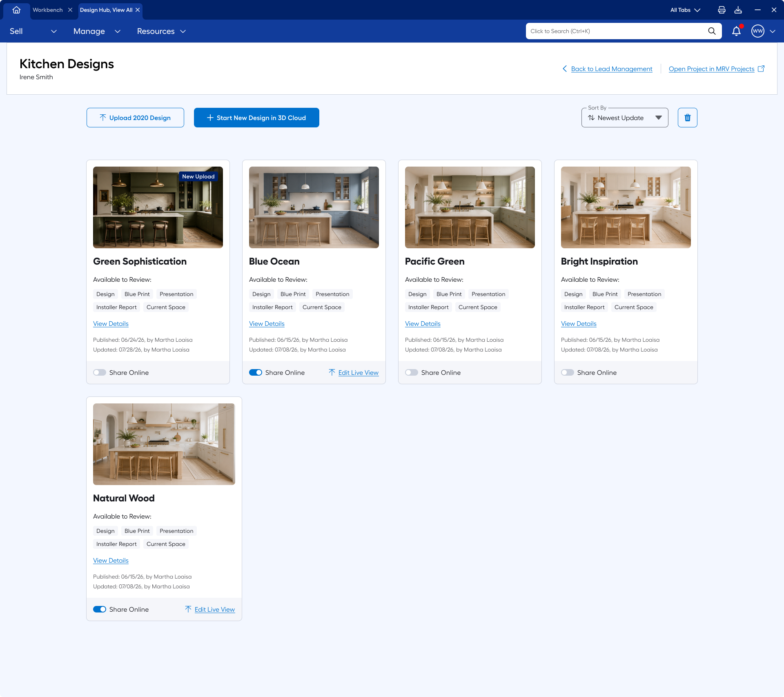Click Installer Report tag on Bright Inspiration
The image size is (784, 697).
[584, 307]
